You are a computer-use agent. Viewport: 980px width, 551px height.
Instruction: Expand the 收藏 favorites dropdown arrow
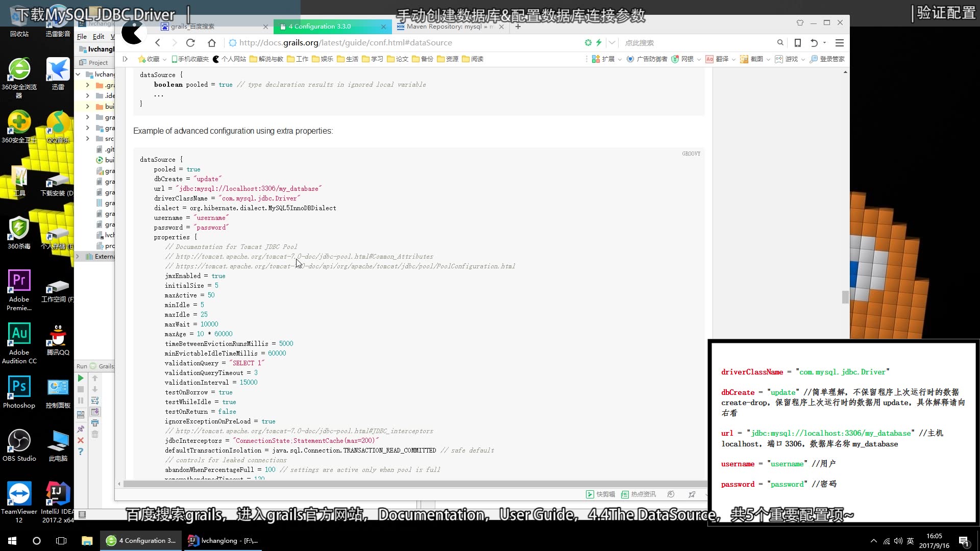coord(164,60)
